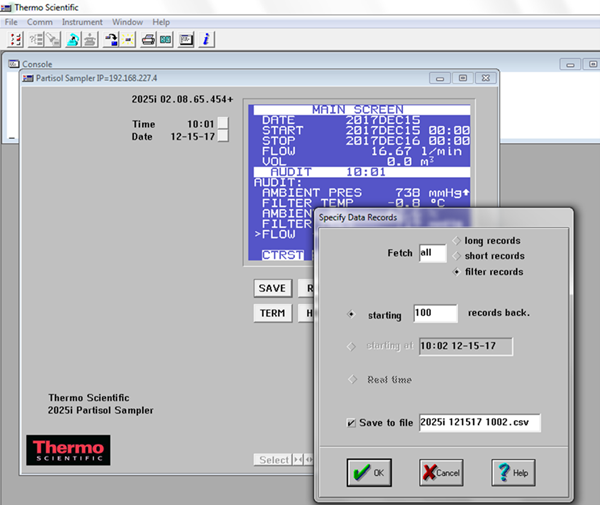Viewport: 600px width, 505px height.
Task: Open the Comm menu
Action: tap(40, 22)
